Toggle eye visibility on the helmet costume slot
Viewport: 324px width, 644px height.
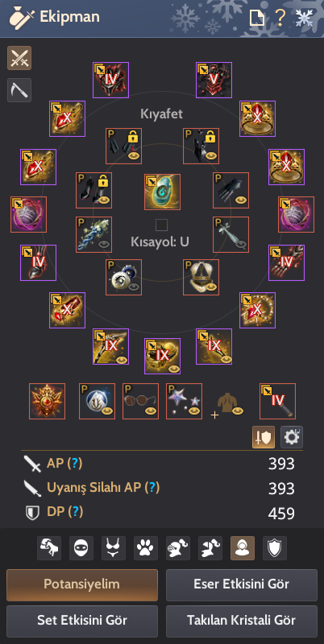210,287
